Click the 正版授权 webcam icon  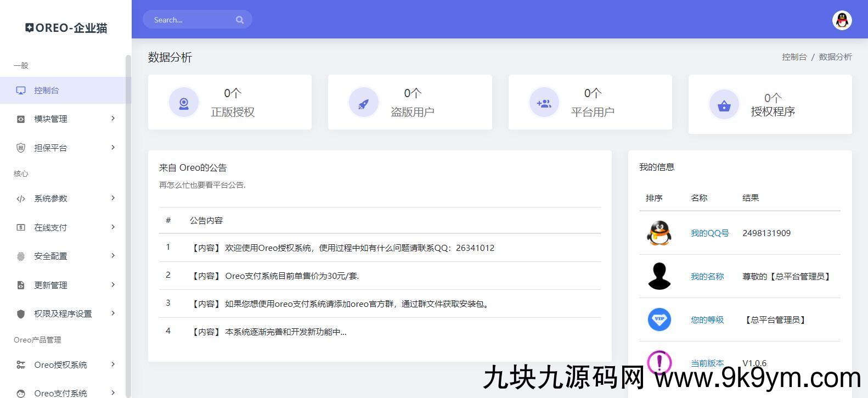pos(184,103)
